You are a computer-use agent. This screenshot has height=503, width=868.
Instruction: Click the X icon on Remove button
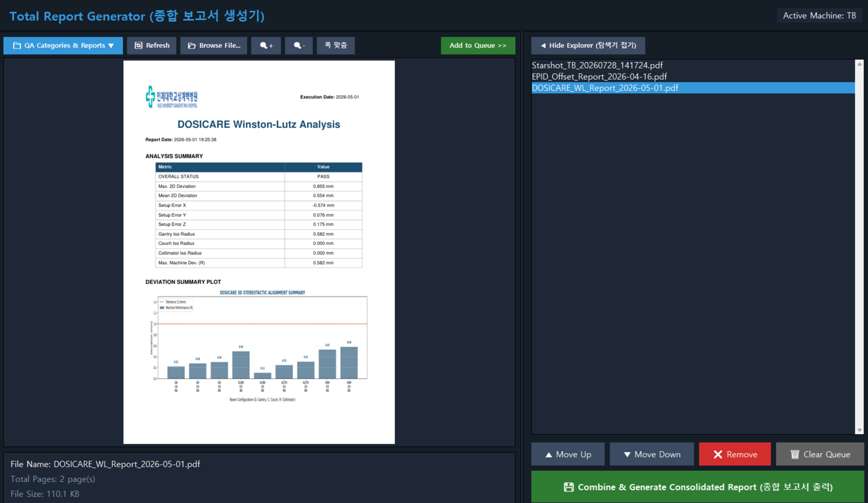[x=718, y=454]
